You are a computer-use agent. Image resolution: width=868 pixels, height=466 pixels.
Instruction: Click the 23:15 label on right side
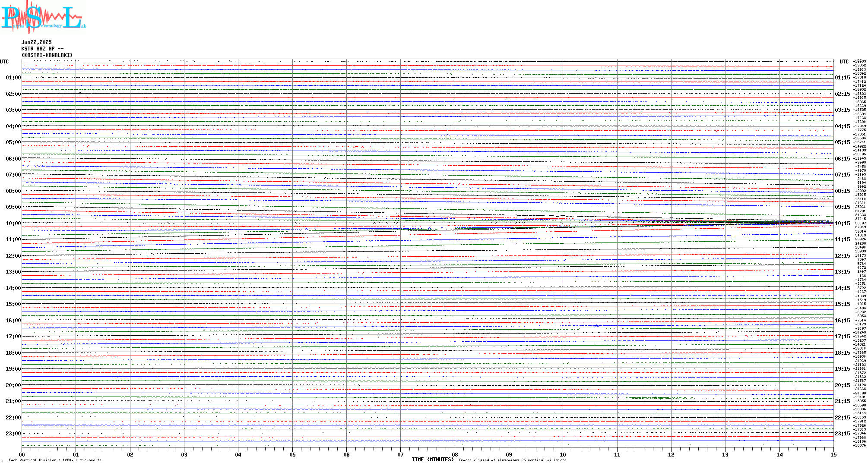[843, 434]
